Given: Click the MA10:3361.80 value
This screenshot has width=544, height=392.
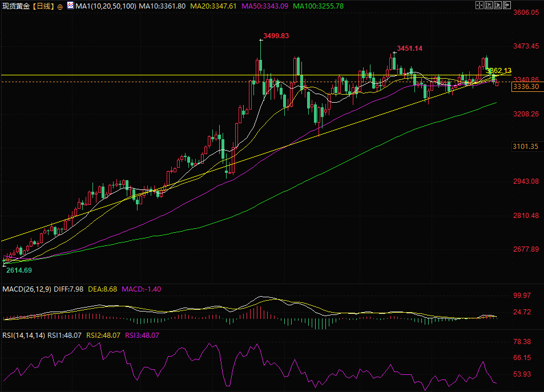Looking at the screenshot, I should click(x=162, y=6).
